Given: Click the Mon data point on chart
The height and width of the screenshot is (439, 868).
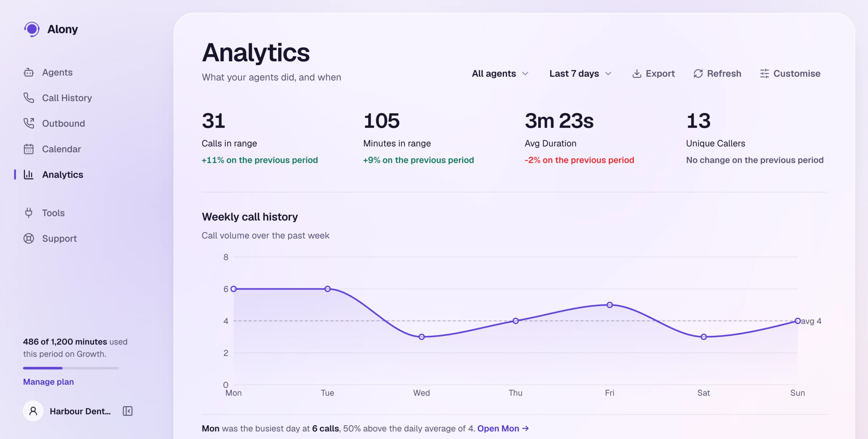Looking at the screenshot, I should 234,289.
